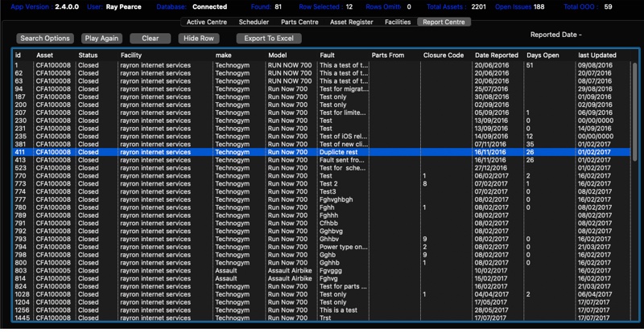Click the 'Test of iOS rel...' fault cell
The height and width of the screenshot is (332, 644).
(x=344, y=136)
